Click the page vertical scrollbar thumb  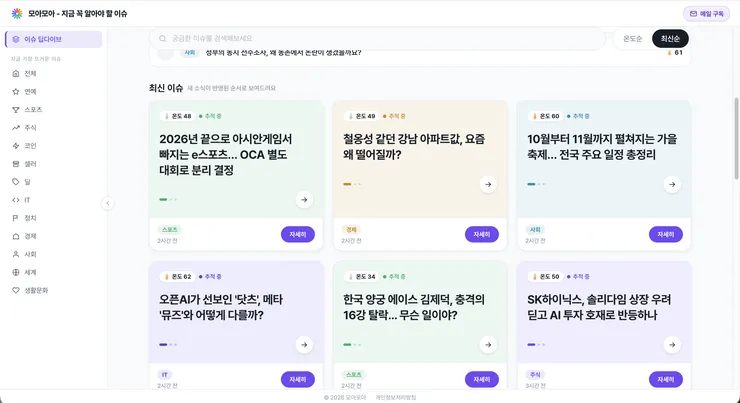pyautogui.click(x=736, y=138)
